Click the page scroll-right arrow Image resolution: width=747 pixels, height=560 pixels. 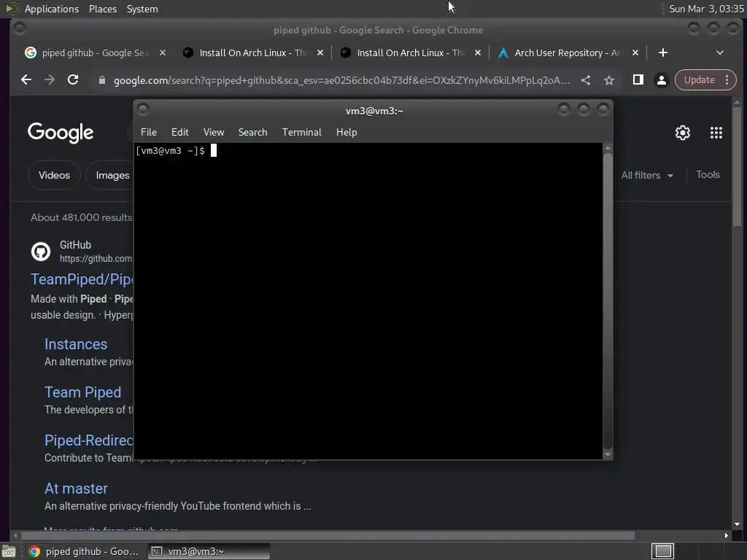pos(727,536)
